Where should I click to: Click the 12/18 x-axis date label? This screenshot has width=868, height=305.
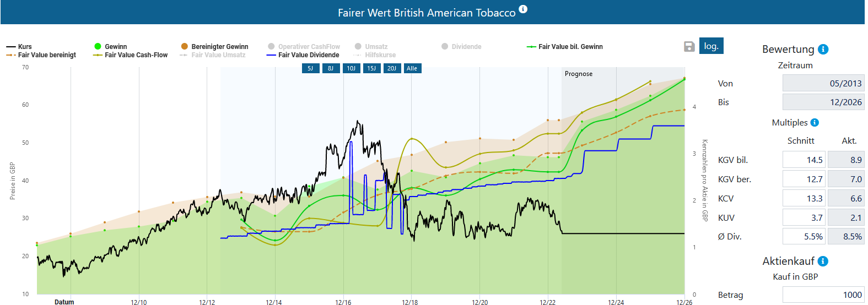pos(410,302)
